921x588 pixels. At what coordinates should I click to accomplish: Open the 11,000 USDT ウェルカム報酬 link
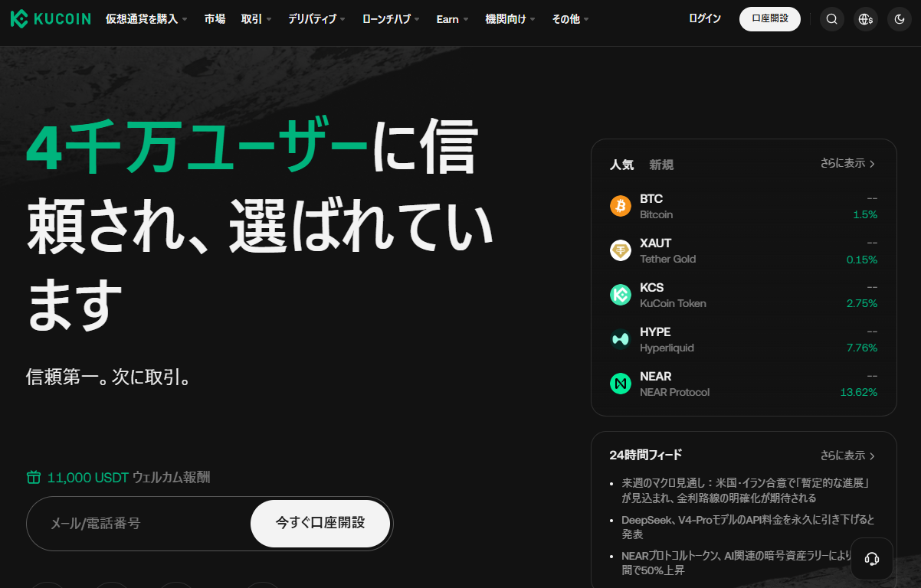[x=129, y=477]
